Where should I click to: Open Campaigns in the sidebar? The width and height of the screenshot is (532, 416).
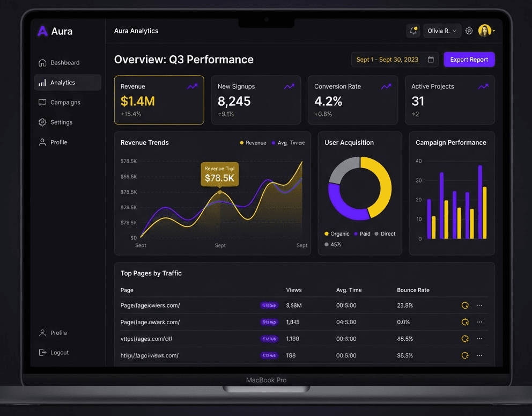pos(68,102)
